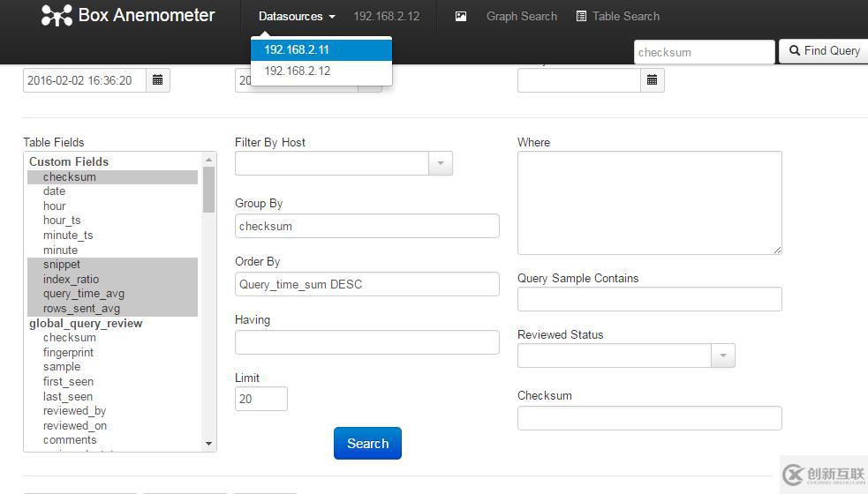Click the Find Query magnifier button
This screenshot has width=868, height=494.
[824, 51]
